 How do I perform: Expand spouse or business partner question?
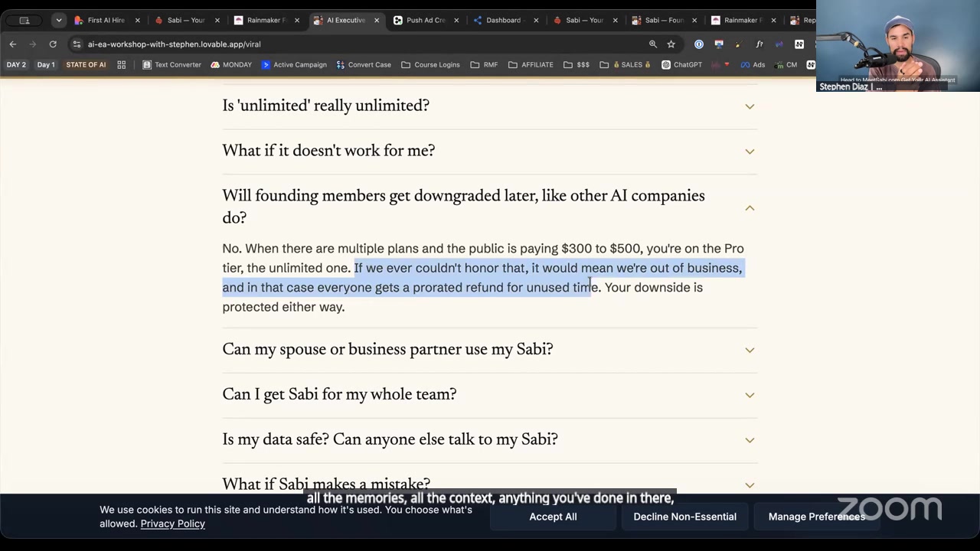click(489, 350)
